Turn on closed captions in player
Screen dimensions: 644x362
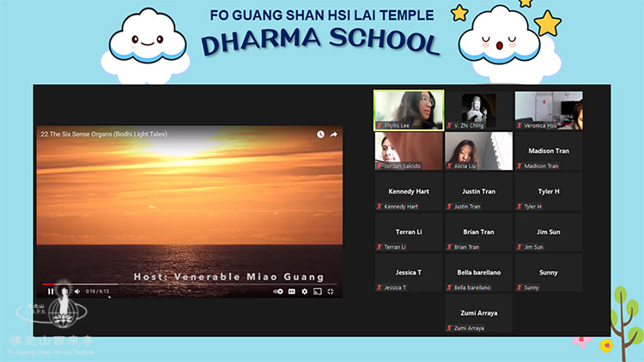click(292, 292)
